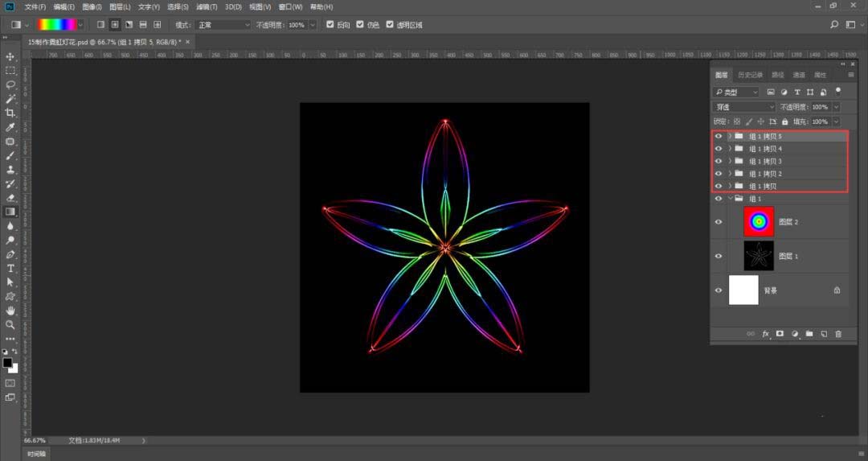
Task: Select the Gradient tool in toolbox
Action: (10, 212)
